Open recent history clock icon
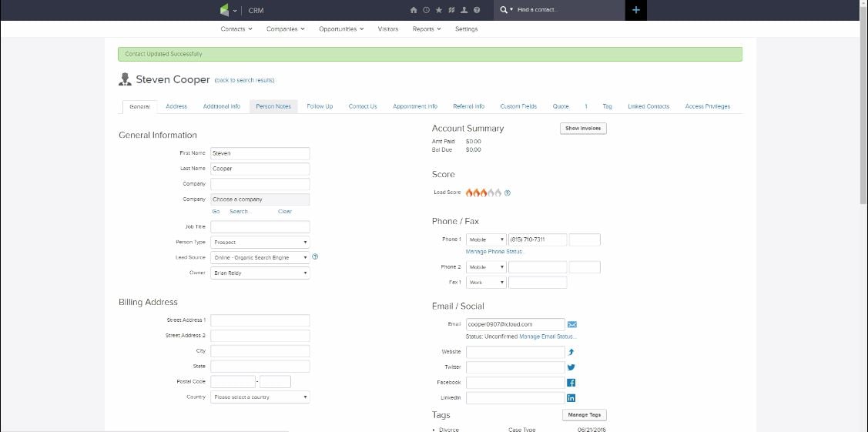Viewport: 868px width, 432px height. coord(426,10)
